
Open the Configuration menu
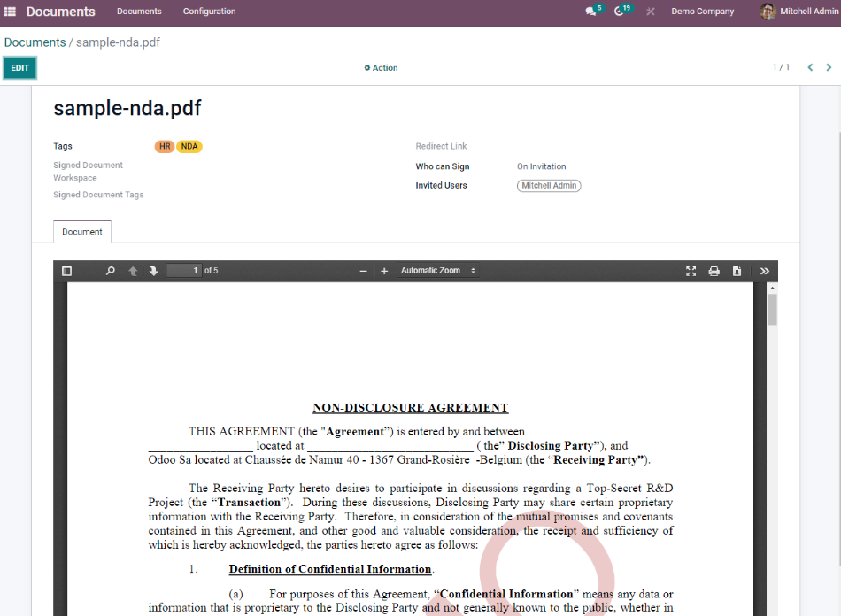[x=211, y=12]
